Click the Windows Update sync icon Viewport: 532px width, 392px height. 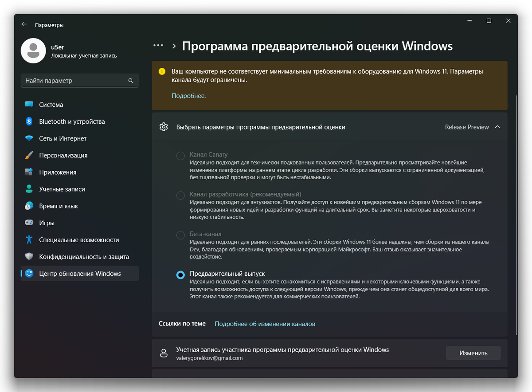[29, 274]
